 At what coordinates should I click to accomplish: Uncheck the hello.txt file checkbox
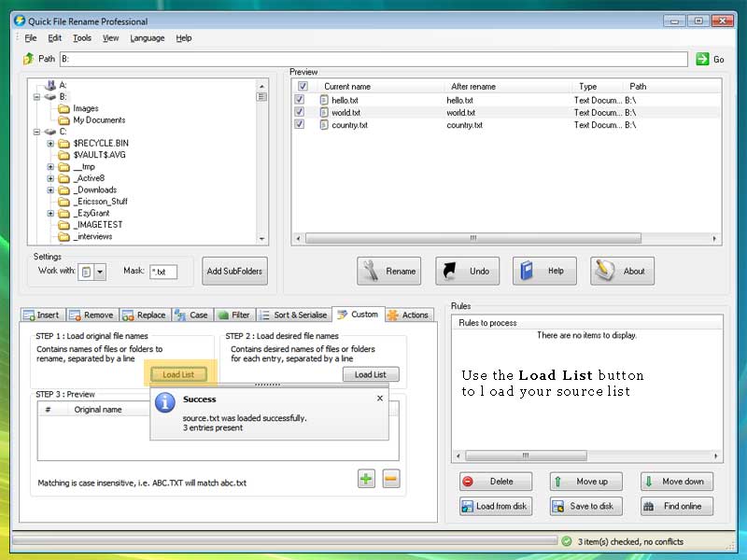[300, 100]
